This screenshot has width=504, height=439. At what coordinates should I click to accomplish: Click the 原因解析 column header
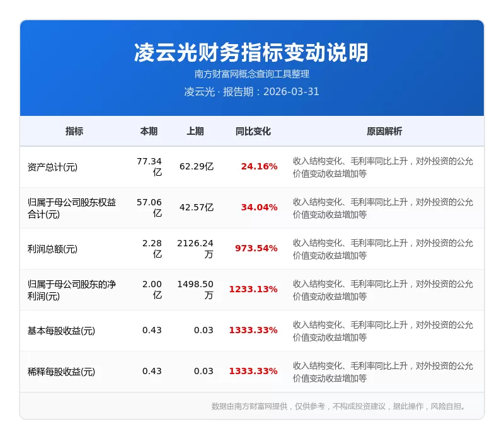pos(384,131)
